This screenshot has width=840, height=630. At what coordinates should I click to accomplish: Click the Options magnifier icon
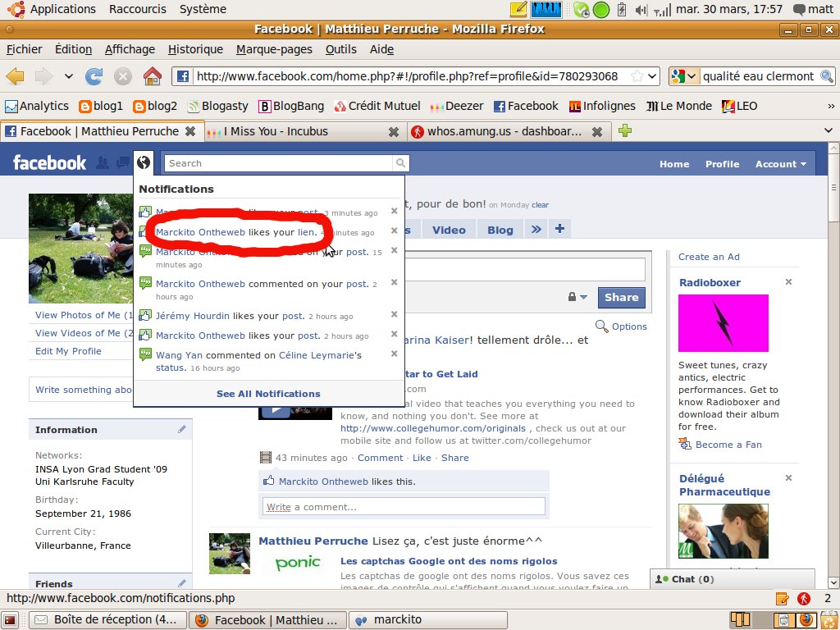[601, 326]
